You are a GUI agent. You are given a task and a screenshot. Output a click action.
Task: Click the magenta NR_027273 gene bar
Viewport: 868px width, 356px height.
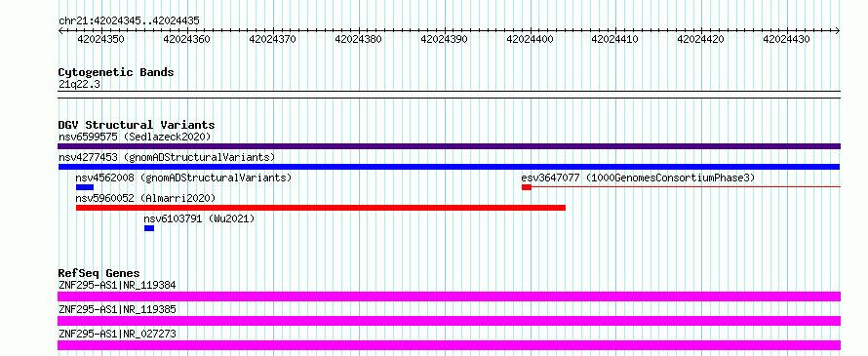(x=449, y=345)
